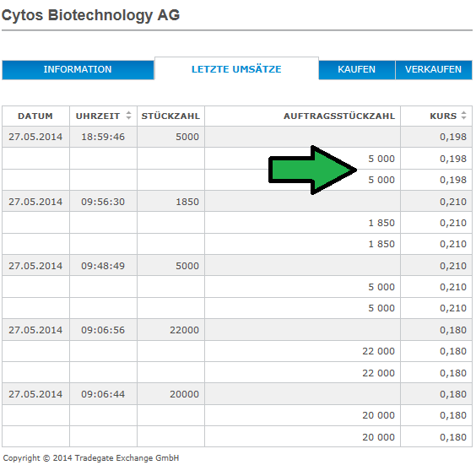The height and width of the screenshot is (465, 476).
Task: Select the 09:48:49 trade time cell
Action: click(x=103, y=266)
